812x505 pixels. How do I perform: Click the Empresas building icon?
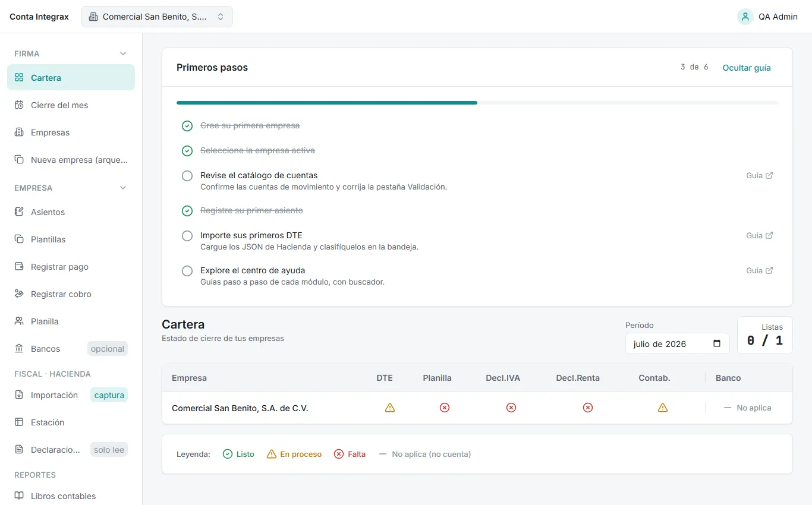point(19,132)
